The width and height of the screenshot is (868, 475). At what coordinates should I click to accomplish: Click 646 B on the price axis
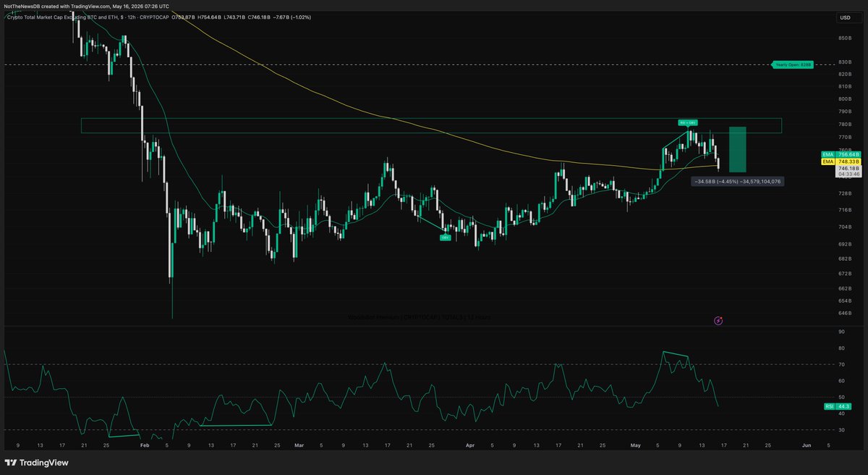tap(845, 313)
